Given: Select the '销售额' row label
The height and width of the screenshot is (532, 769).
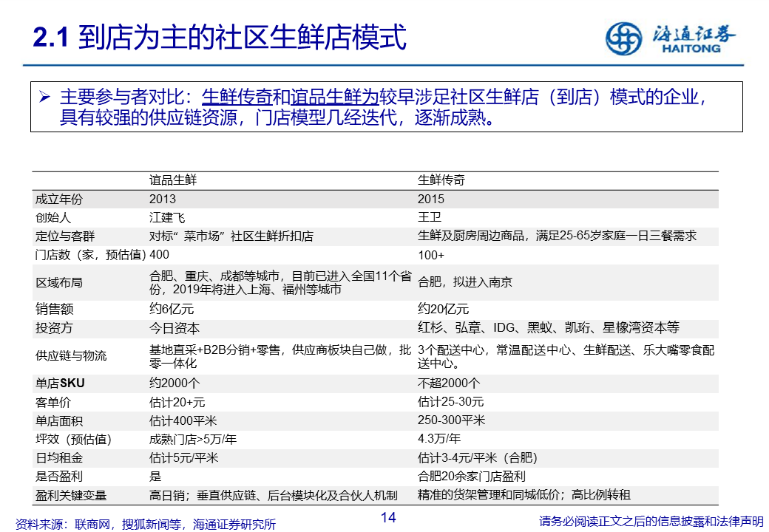Looking at the screenshot, I should click(x=54, y=309).
